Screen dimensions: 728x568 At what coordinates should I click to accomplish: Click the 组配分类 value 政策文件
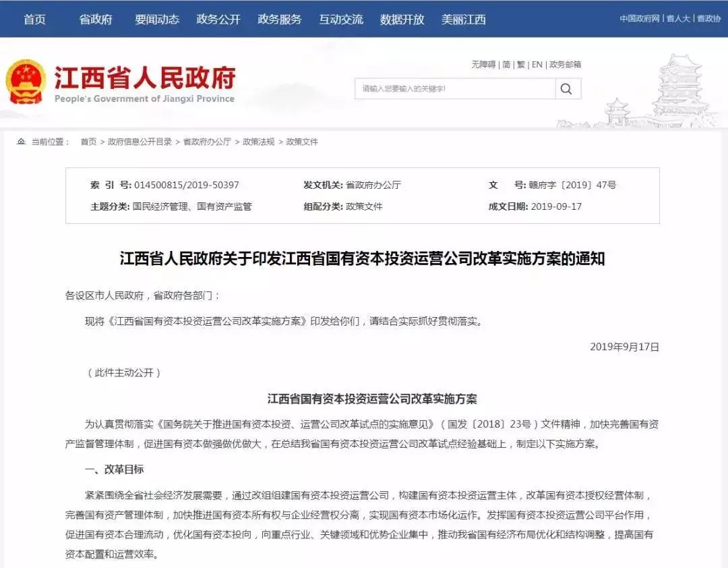pyautogui.click(x=365, y=206)
